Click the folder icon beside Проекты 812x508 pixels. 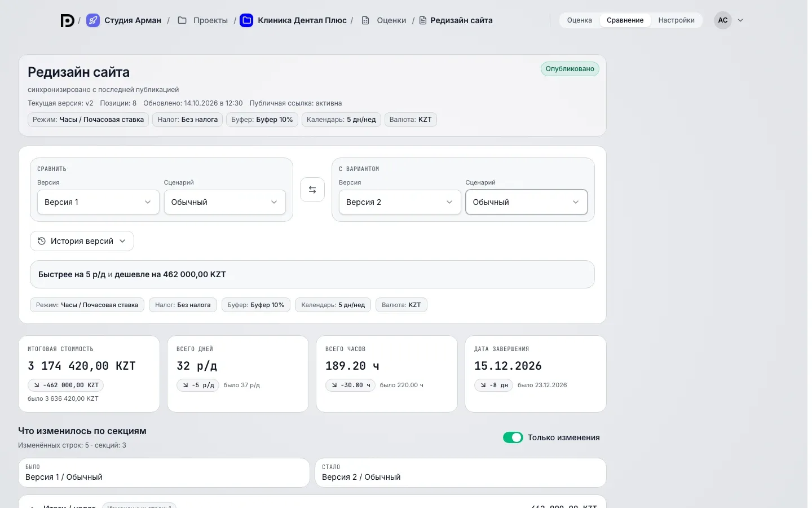[x=182, y=20]
